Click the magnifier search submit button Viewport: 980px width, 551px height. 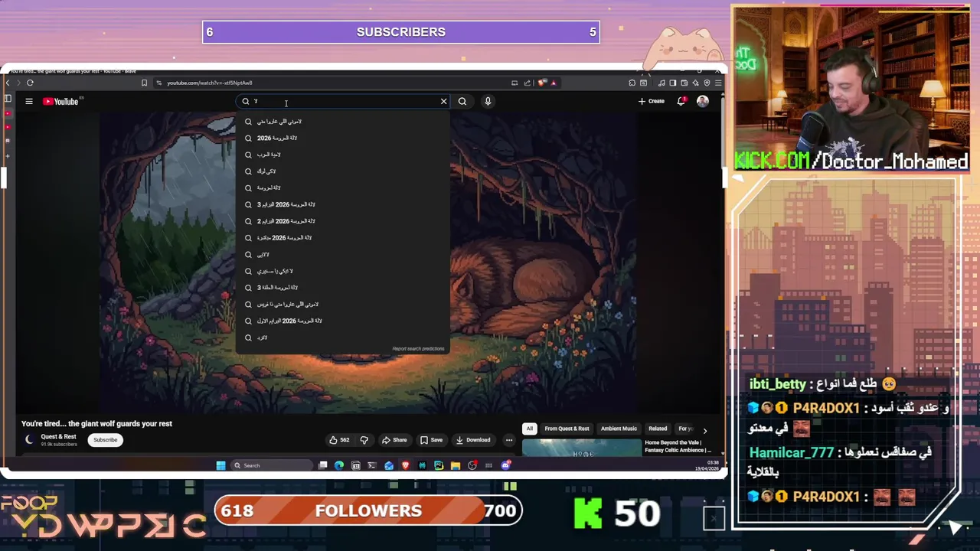pyautogui.click(x=462, y=101)
